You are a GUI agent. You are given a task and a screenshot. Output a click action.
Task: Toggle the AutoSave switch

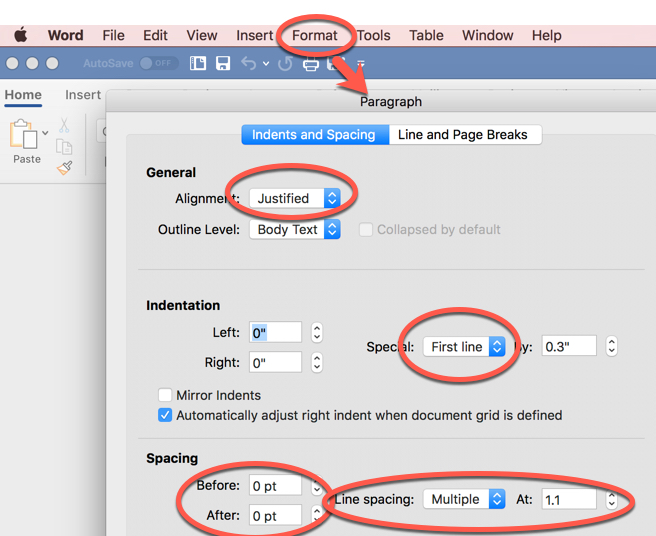point(159,63)
